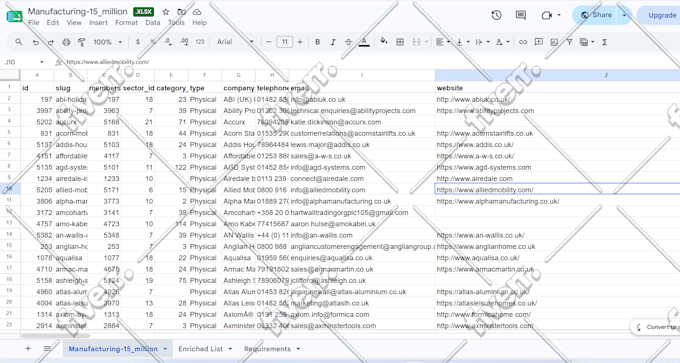The image size is (680, 363).
Task: Open link http://www.airedale.com
Action: tap(474, 179)
